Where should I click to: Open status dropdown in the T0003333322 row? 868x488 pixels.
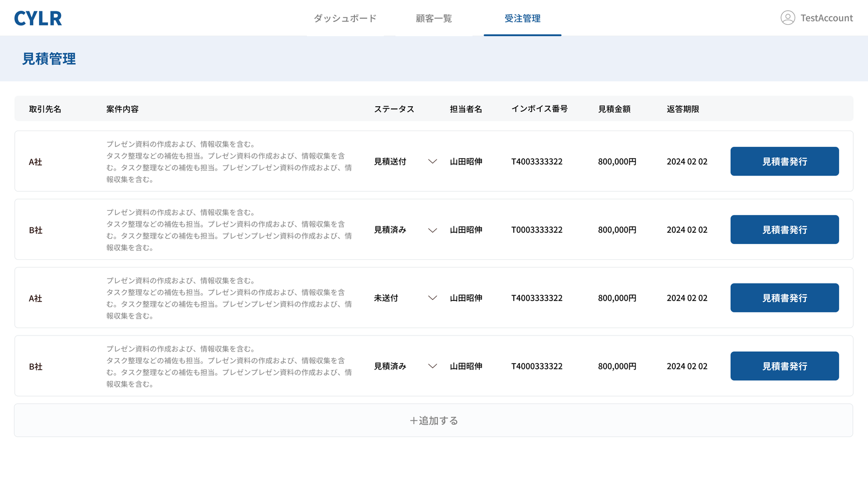coord(433,230)
